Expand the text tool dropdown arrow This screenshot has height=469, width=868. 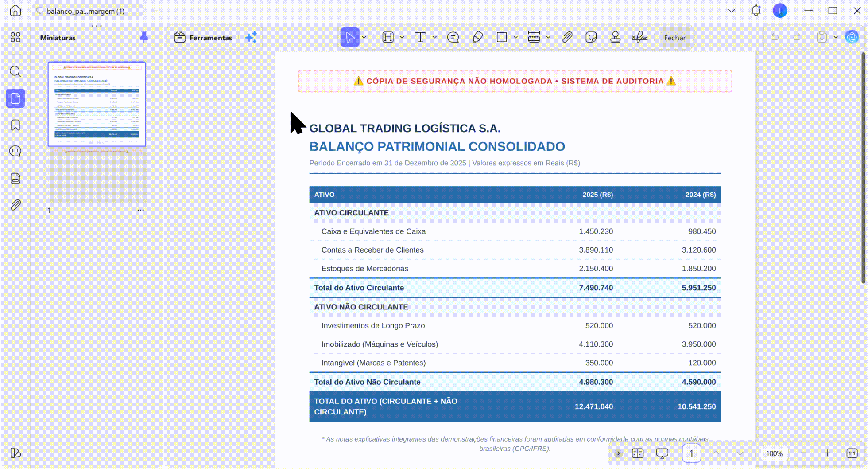[434, 37]
